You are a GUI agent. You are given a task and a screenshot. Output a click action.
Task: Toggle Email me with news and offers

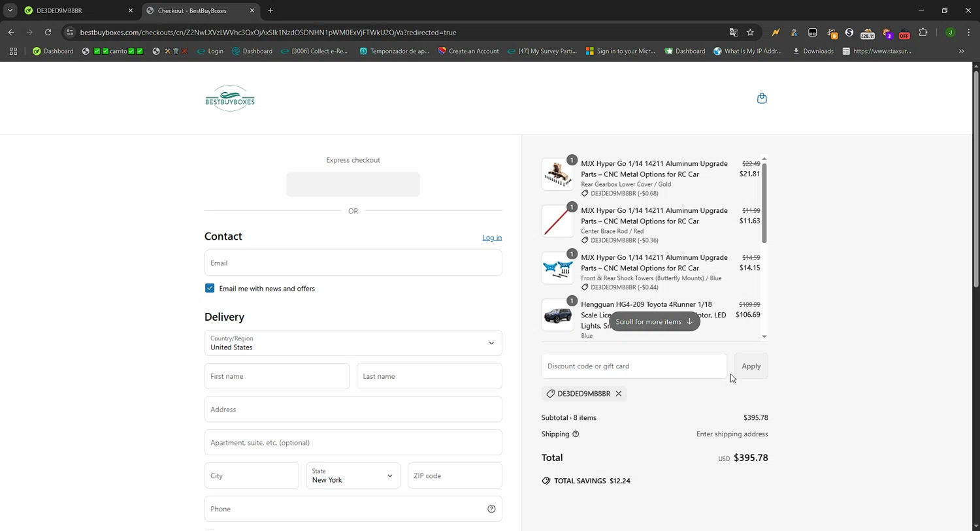click(x=210, y=288)
